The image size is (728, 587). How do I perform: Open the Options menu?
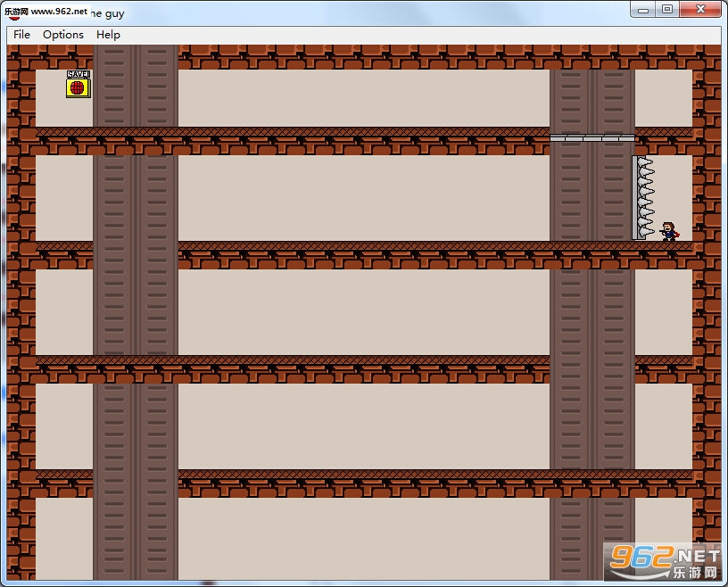pyautogui.click(x=63, y=35)
